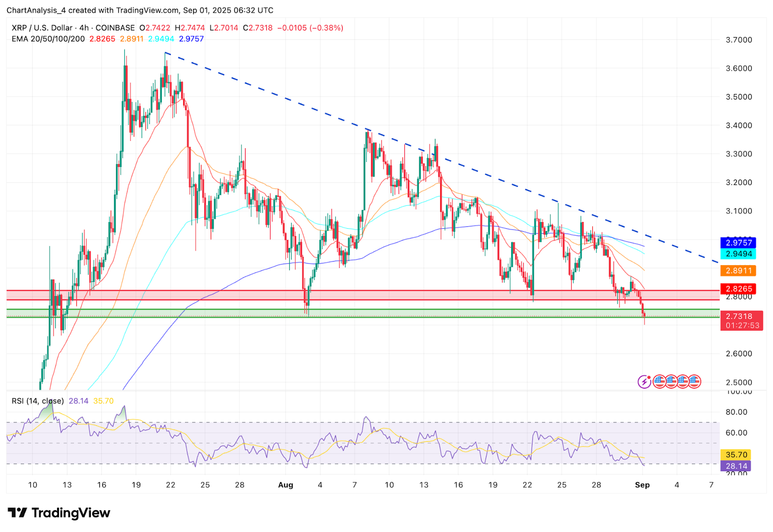The width and height of the screenshot is (773, 532).
Task: Click the 3.7000 level on price axis
Action: click(739, 40)
